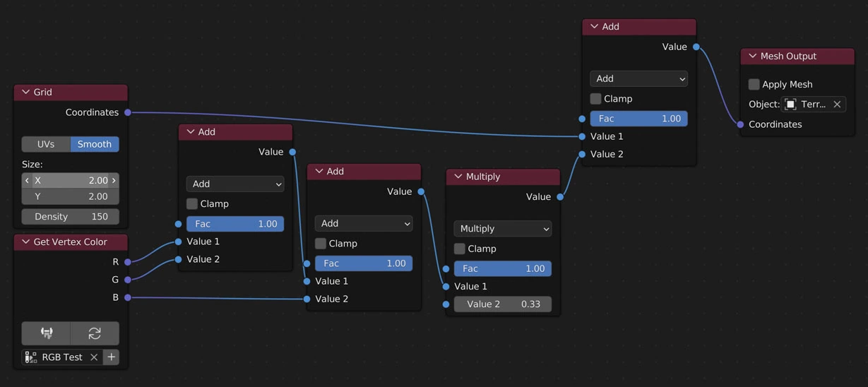Adjust the Fac slider on Multiply node

(502, 269)
